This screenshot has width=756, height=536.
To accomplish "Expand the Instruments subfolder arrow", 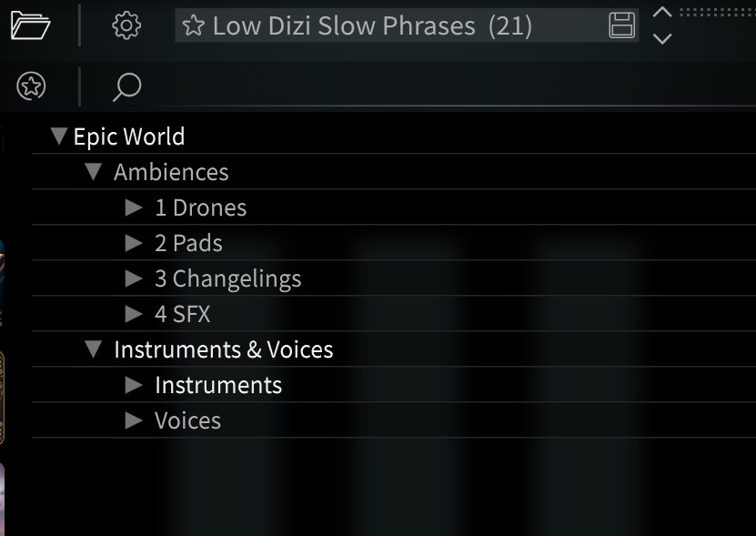I will (x=134, y=385).
